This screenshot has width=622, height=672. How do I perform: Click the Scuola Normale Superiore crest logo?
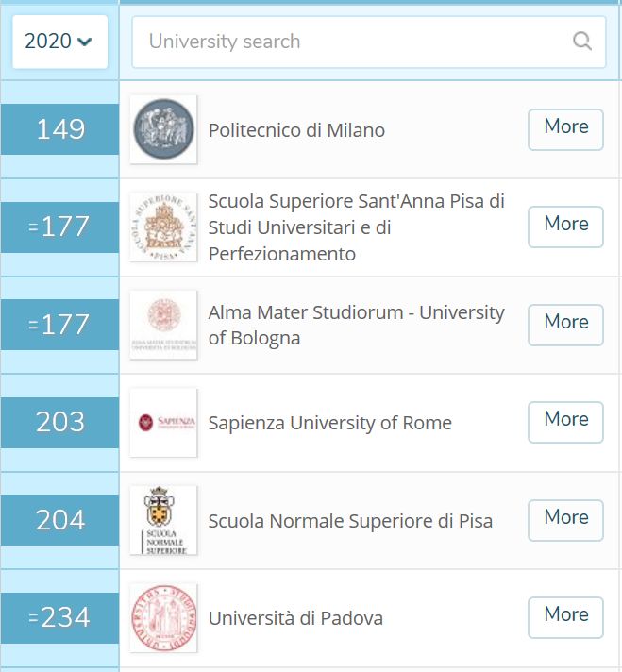click(163, 520)
